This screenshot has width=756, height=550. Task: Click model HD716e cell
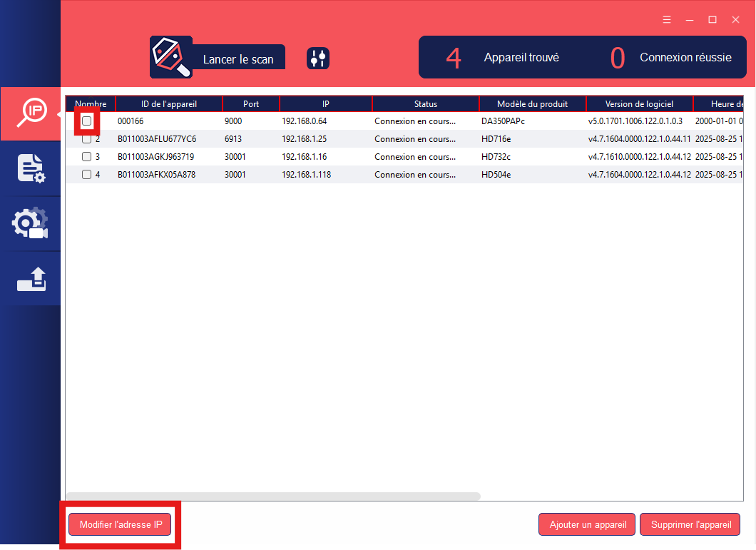[496, 139]
